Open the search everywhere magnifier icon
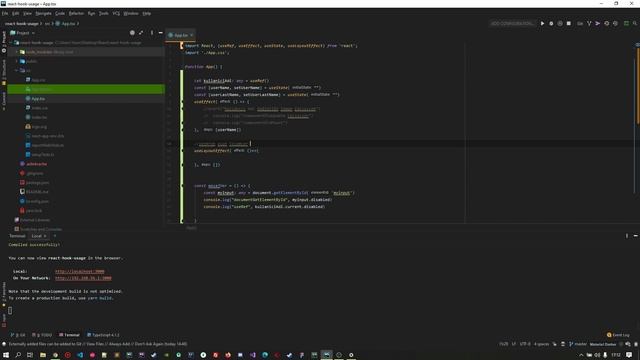 (635, 24)
